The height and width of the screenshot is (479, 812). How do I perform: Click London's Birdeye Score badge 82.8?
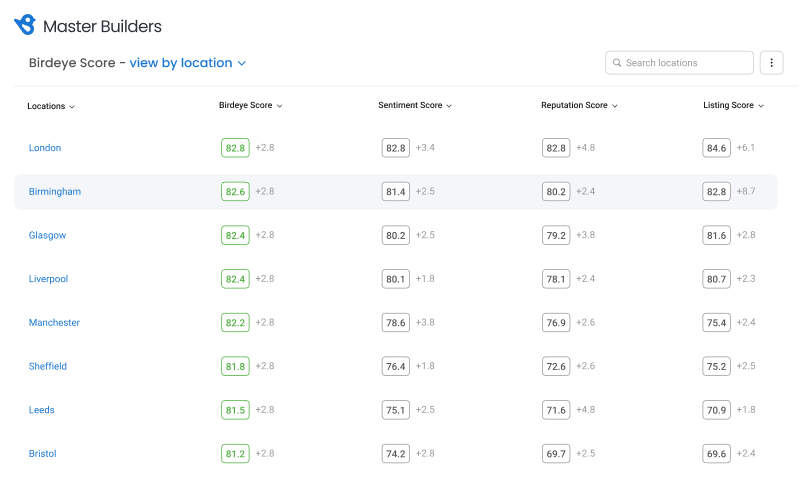[x=235, y=148]
